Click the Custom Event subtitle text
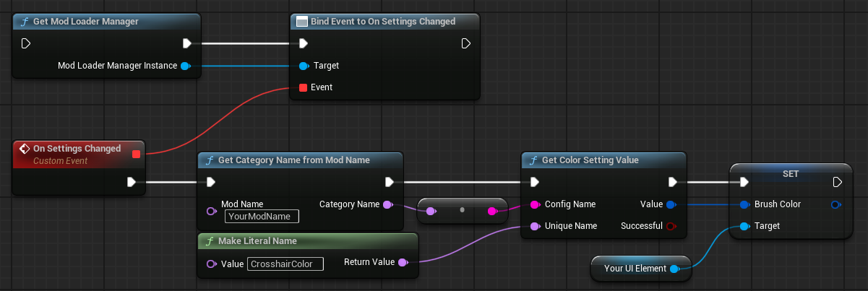Screen dimensions: 868x291 pyautogui.click(x=61, y=161)
